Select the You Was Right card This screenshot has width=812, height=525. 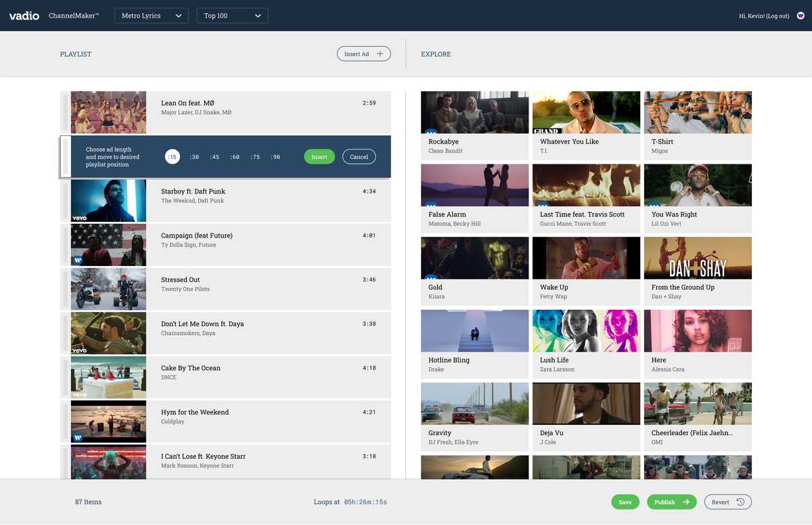click(x=698, y=198)
